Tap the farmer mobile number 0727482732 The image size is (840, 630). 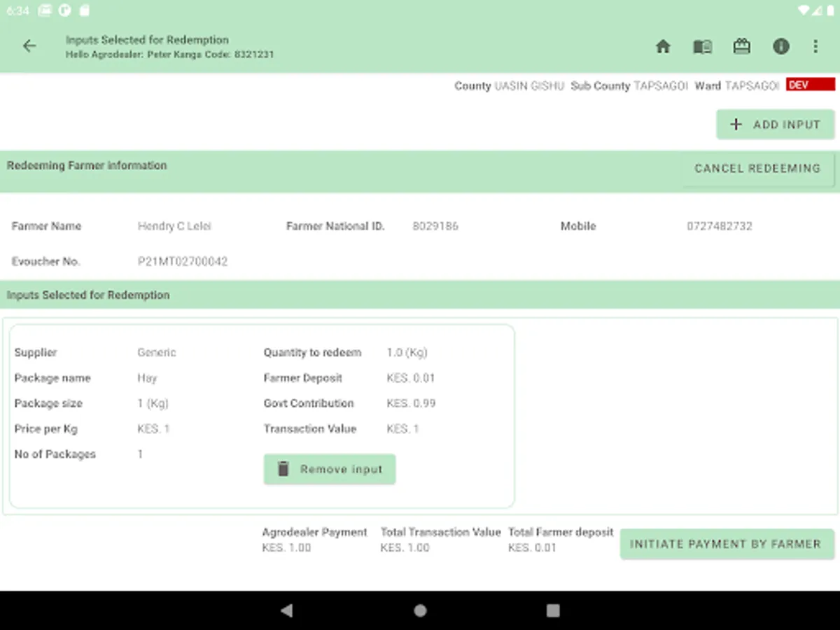click(719, 226)
